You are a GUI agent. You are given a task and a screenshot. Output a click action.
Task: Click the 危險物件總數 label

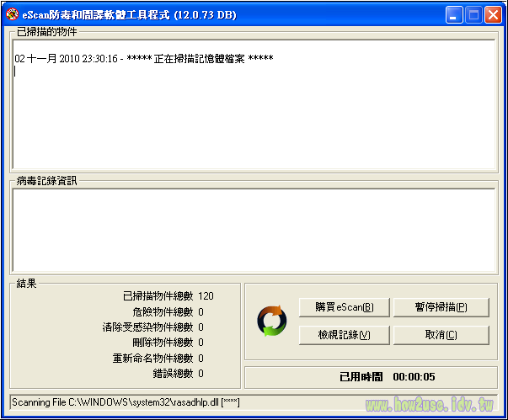point(163,312)
